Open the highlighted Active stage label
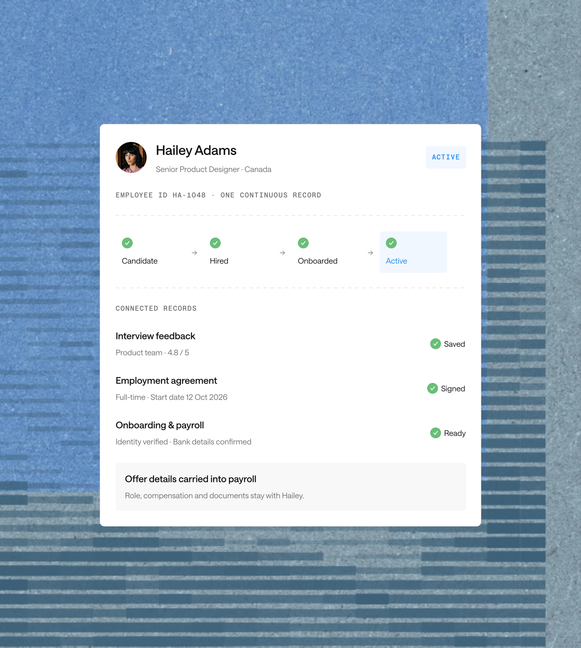 (x=396, y=261)
